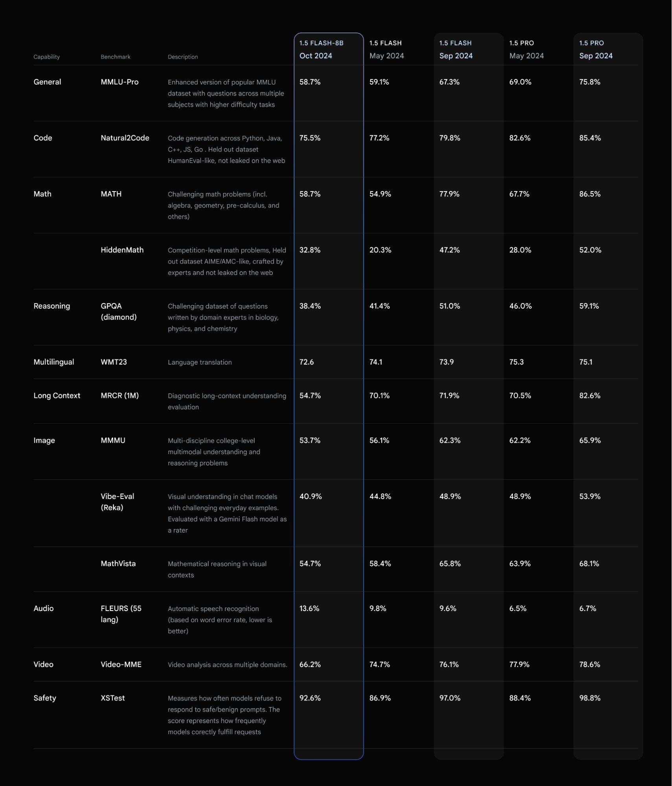Select the XSTest benchmark name
The height and width of the screenshot is (786, 672).
pos(112,698)
